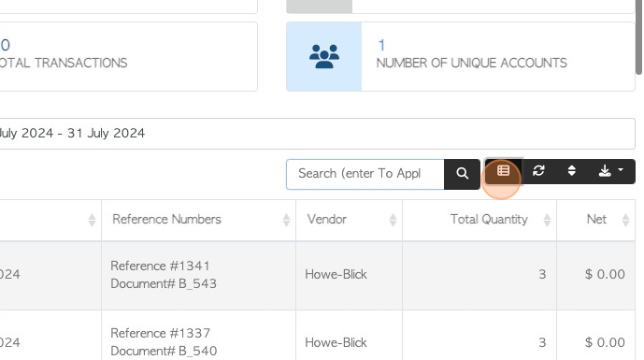Click sort arrows on leftmost partial column

click(x=92, y=221)
